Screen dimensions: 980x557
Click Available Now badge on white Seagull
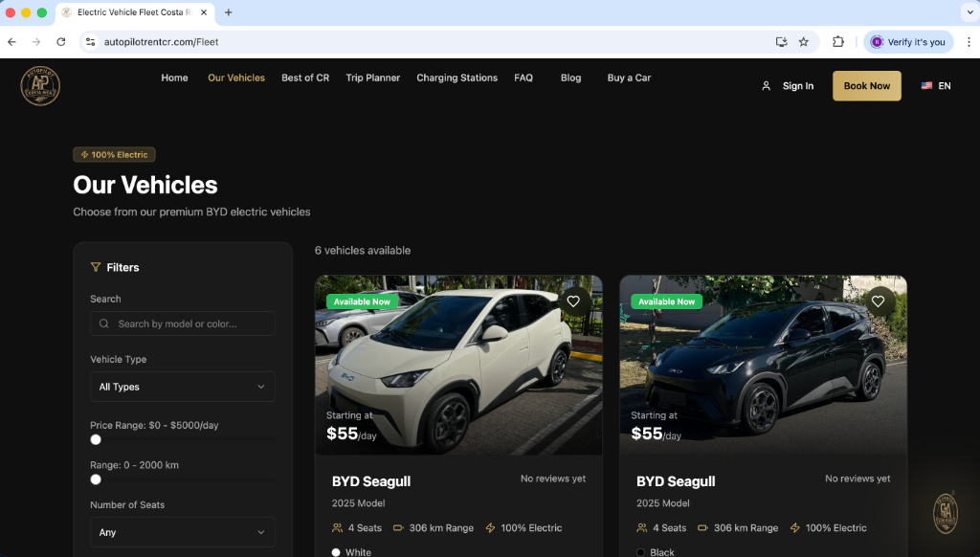pos(362,301)
